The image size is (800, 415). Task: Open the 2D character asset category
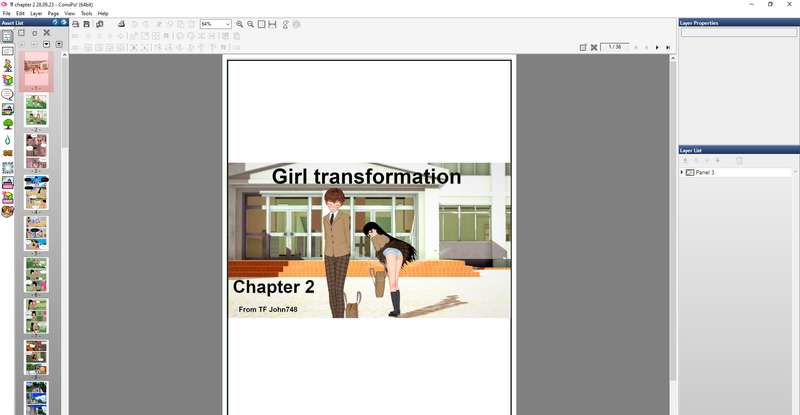point(7,65)
